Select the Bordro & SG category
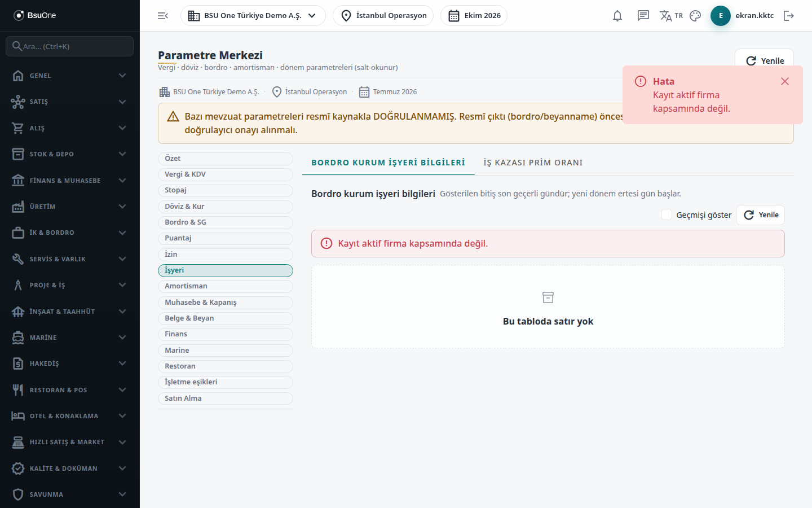 point(226,222)
